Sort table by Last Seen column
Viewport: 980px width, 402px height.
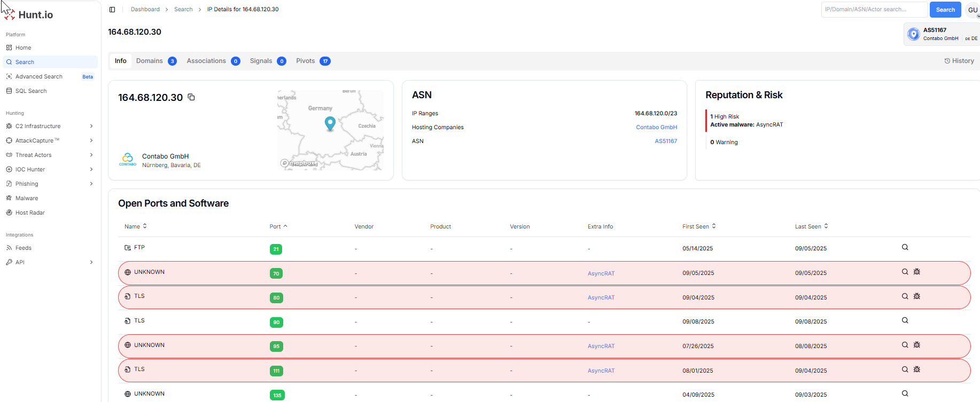pos(812,226)
